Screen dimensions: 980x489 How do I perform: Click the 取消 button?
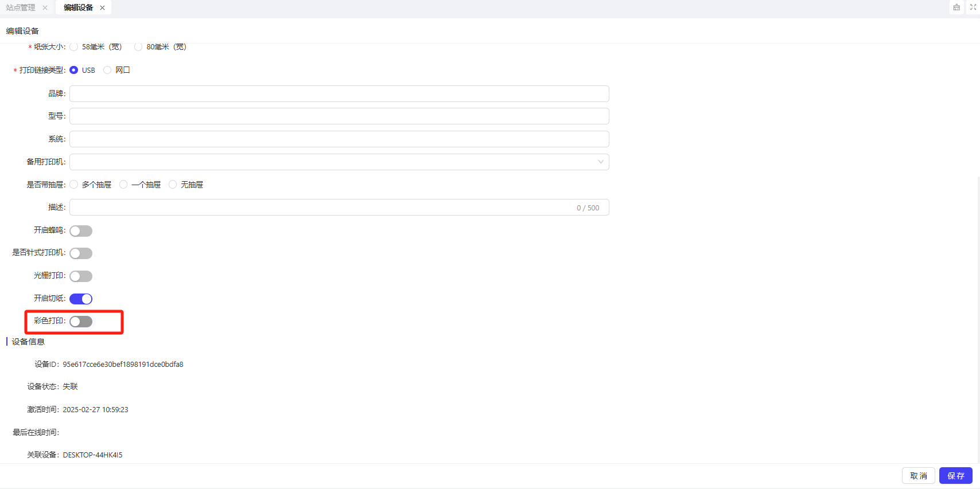pyautogui.click(x=918, y=476)
